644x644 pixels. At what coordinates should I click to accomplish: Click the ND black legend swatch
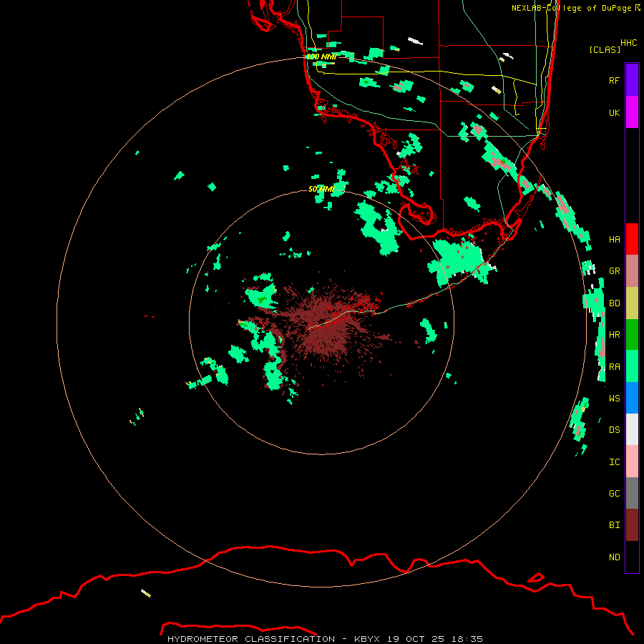632,557
